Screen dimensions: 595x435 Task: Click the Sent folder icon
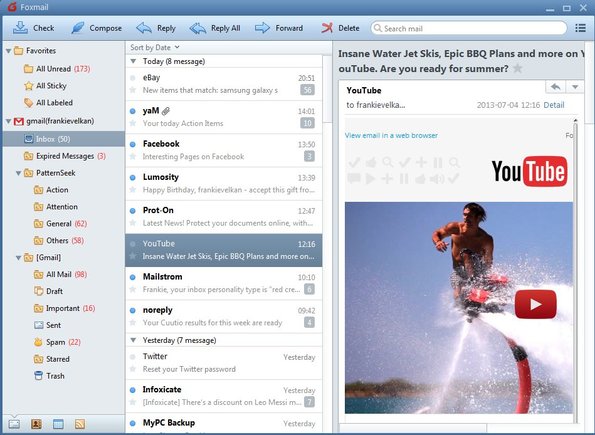38,325
